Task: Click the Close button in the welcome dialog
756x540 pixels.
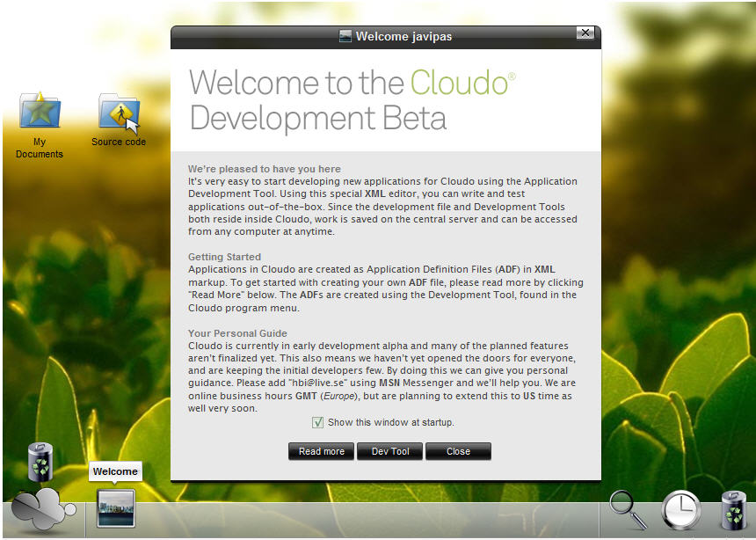Action: click(458, 452)
